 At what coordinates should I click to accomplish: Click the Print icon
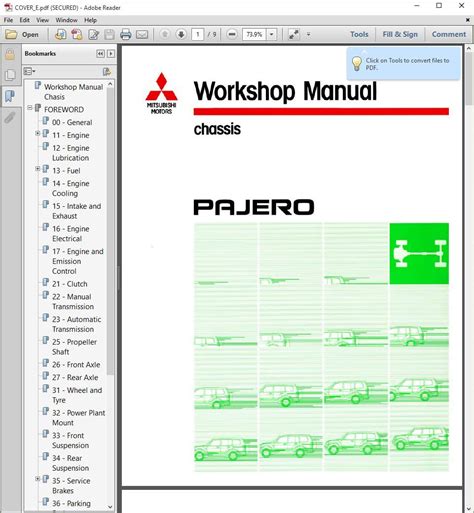(125, 34)
